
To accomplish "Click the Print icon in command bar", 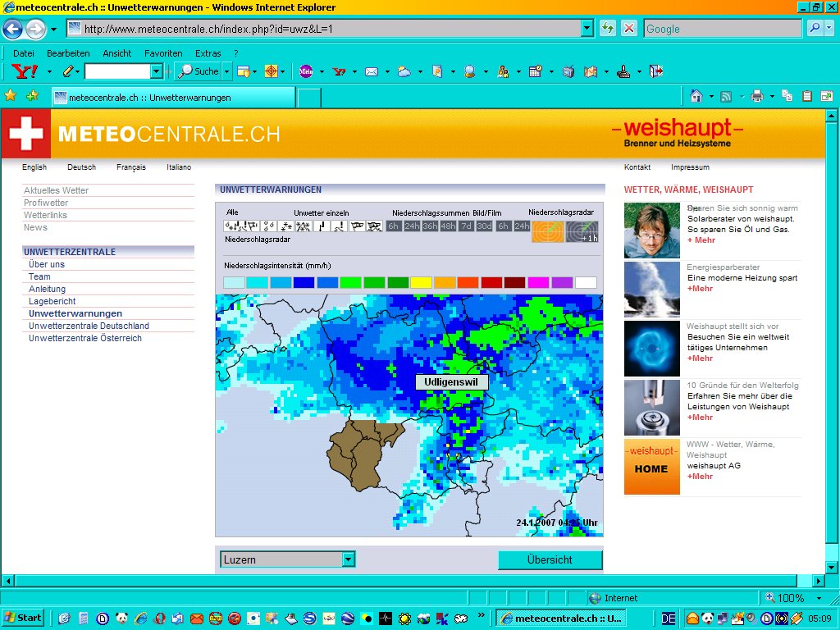I will 756,97.
